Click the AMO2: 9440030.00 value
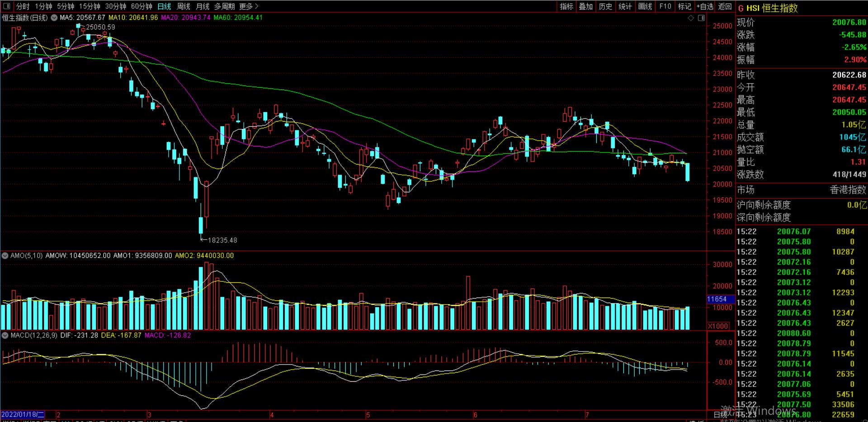The width and height of the screenshot is (868, 422). click(204, 256)
